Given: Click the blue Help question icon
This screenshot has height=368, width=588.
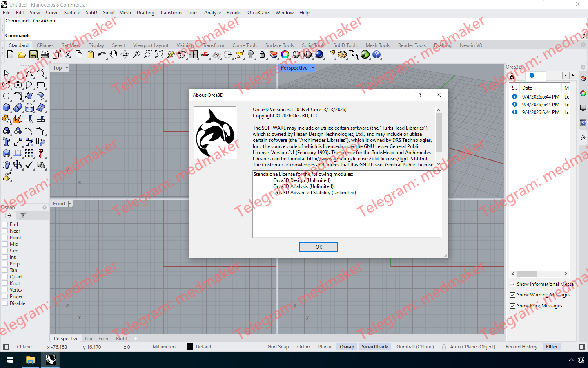Looking at the screenshot, I should tap(376, 54).
